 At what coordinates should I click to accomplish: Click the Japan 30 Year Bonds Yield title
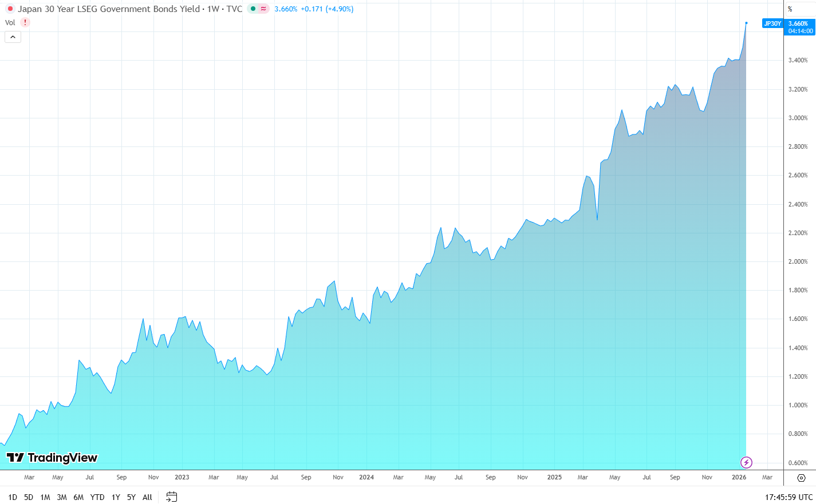[x=109, y=9]
